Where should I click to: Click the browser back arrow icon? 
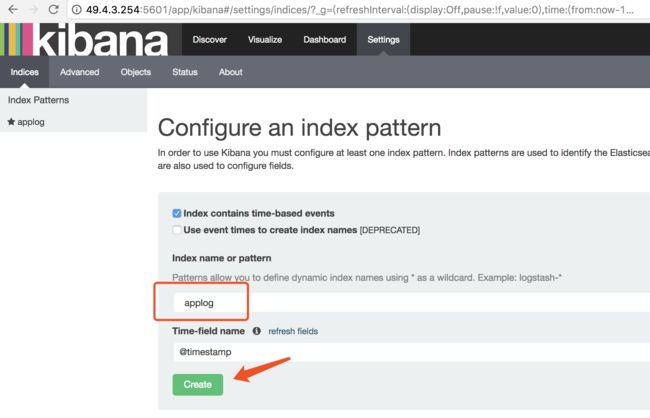[13, 9]
